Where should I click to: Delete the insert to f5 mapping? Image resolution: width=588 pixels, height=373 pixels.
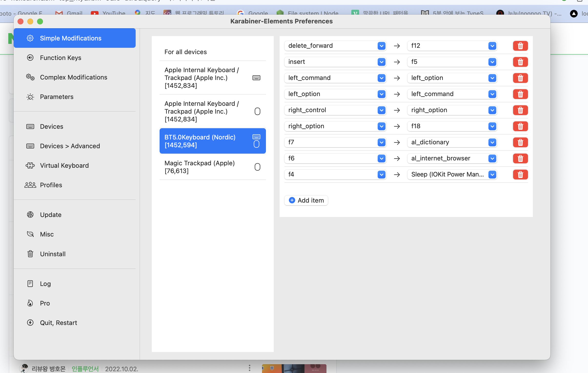click(x=520, y=62)
